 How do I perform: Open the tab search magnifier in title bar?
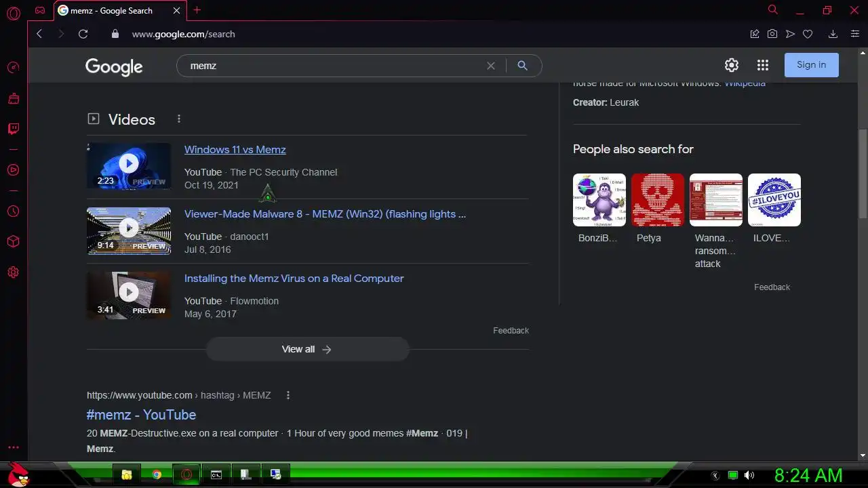pyautogui.click(x=772, y=9)
